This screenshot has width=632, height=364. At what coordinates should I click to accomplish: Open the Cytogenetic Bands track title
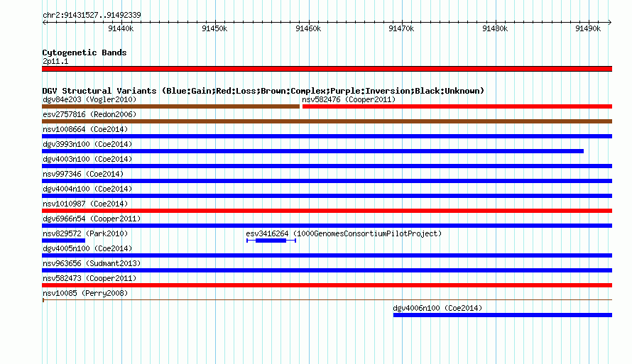(85, 53)
